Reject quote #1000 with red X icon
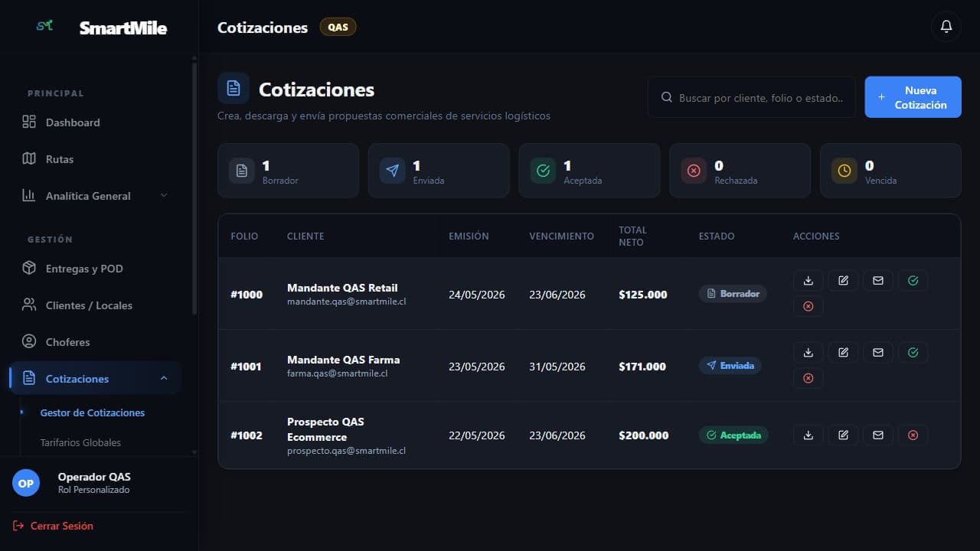Image resolution: width=980 pixels, height=551 pixels. point(808,306)
